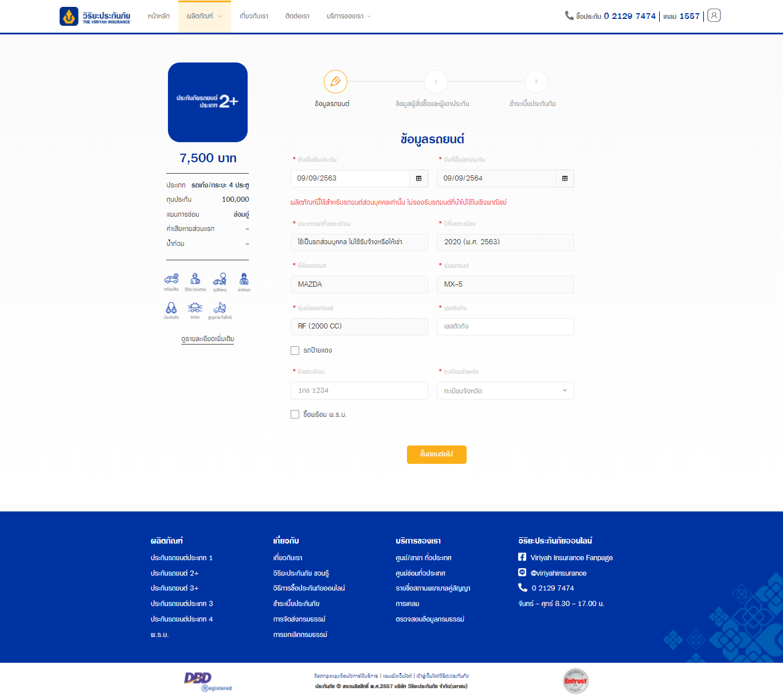Click the Entrust security seal

[575, 681]
